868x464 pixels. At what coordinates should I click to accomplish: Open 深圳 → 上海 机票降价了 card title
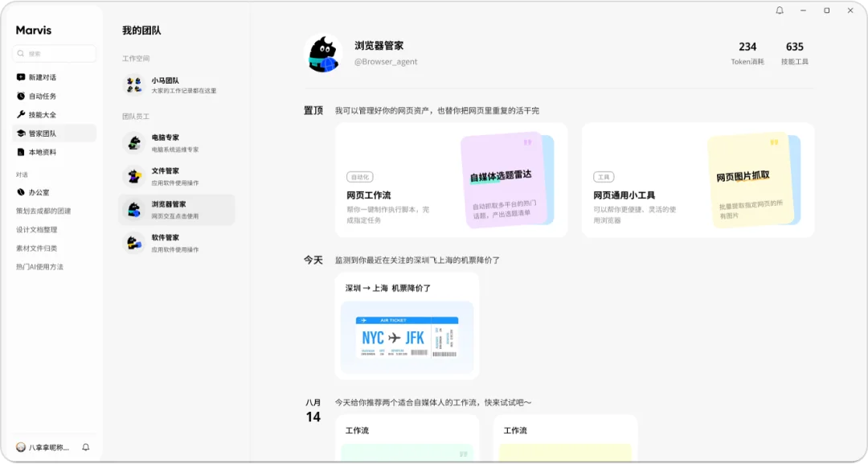coord(388,288)
